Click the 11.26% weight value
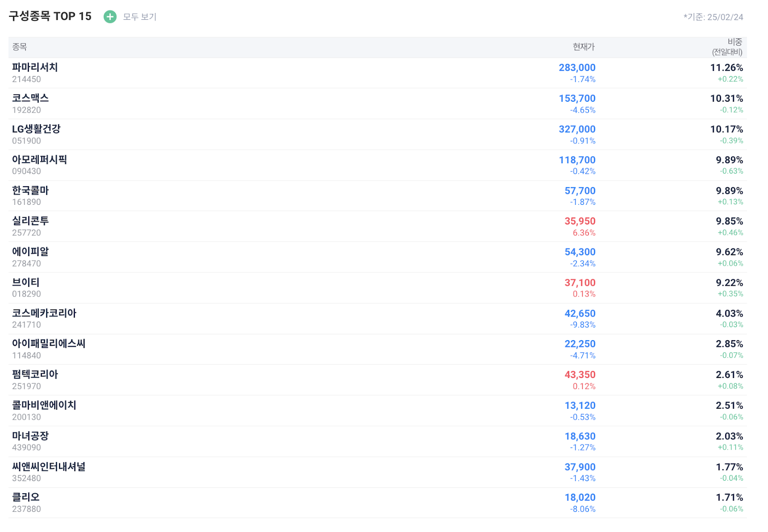The height and width of the screenshot is (532, 768). pyautogui.click(x=727, y=68)
